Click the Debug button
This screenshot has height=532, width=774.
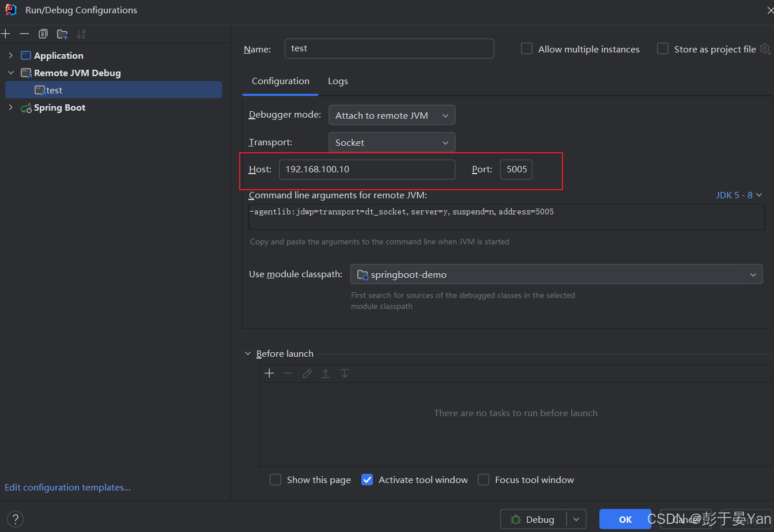point(534,519)
